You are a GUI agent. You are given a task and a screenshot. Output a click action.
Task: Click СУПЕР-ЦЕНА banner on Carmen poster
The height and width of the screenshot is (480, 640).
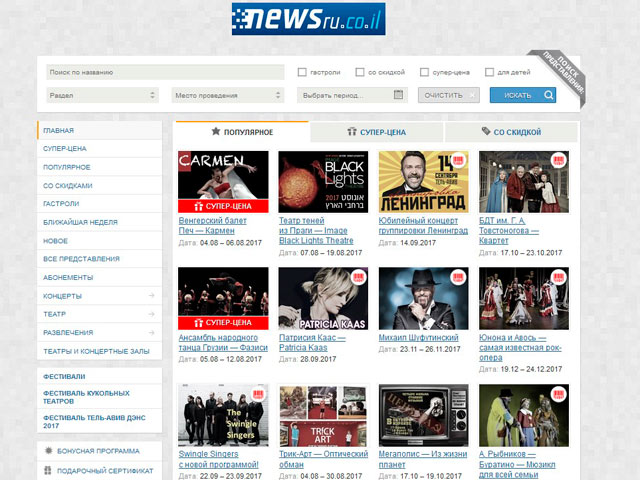point(223,206)
